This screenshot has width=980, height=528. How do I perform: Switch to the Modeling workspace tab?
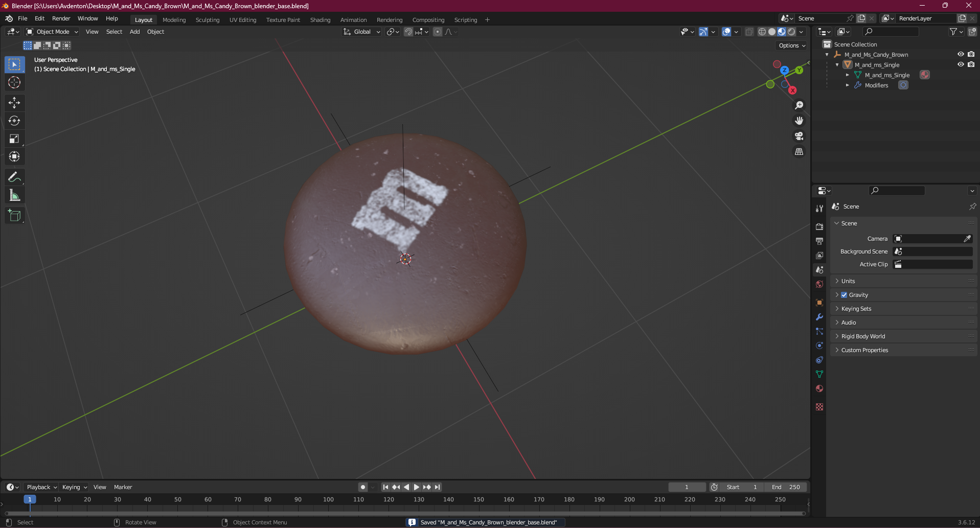point(174,20)
